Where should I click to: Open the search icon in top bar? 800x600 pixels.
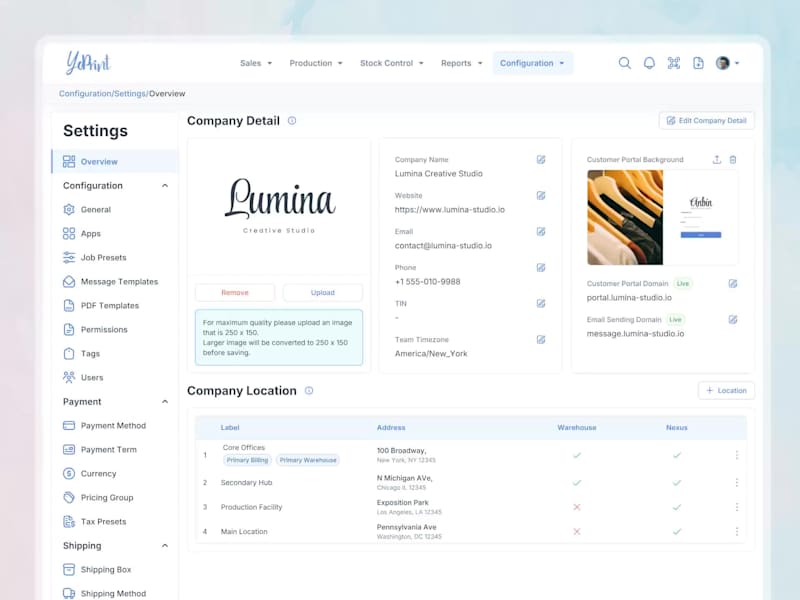(x=624, y=62)
